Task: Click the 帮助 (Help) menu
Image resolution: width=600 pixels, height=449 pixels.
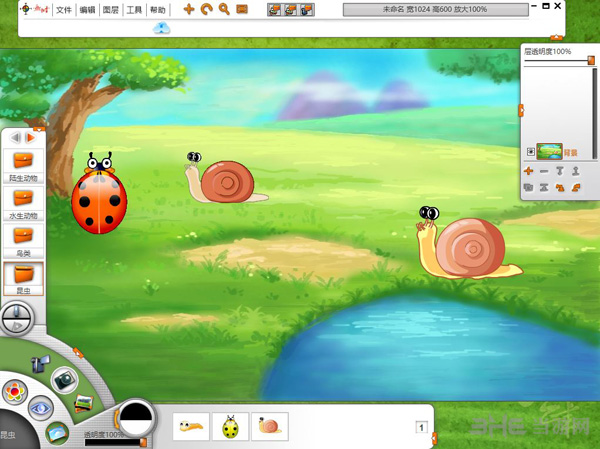Action: [157, 9]
